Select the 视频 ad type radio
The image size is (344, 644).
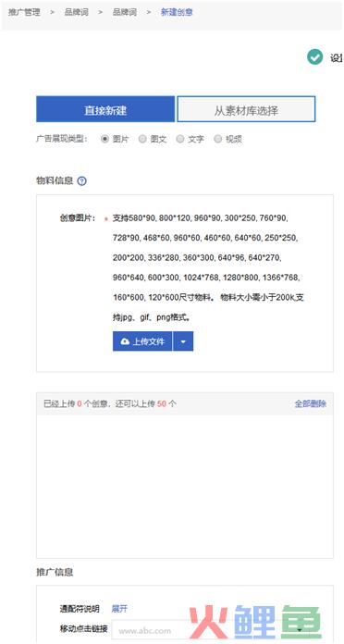(218, 139)
